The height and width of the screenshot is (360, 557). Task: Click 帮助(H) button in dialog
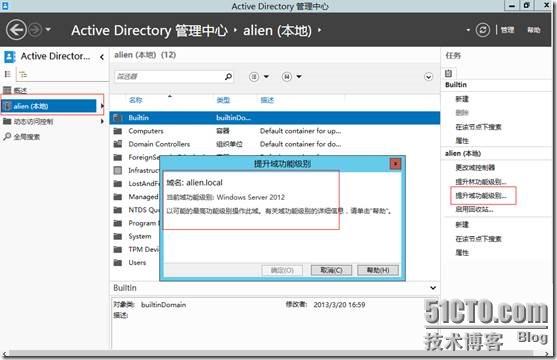click(378, 270)
